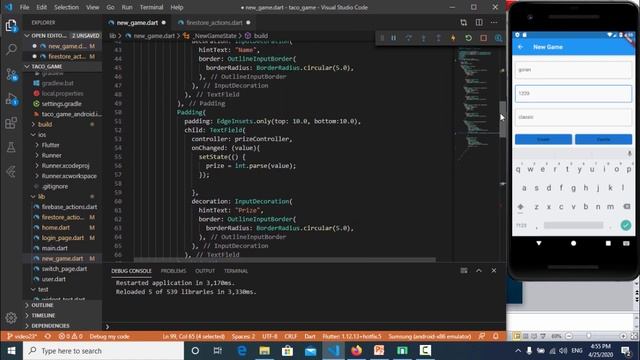Collapse the Open Editors section
The image size is (640, 360).
point(62,36)
